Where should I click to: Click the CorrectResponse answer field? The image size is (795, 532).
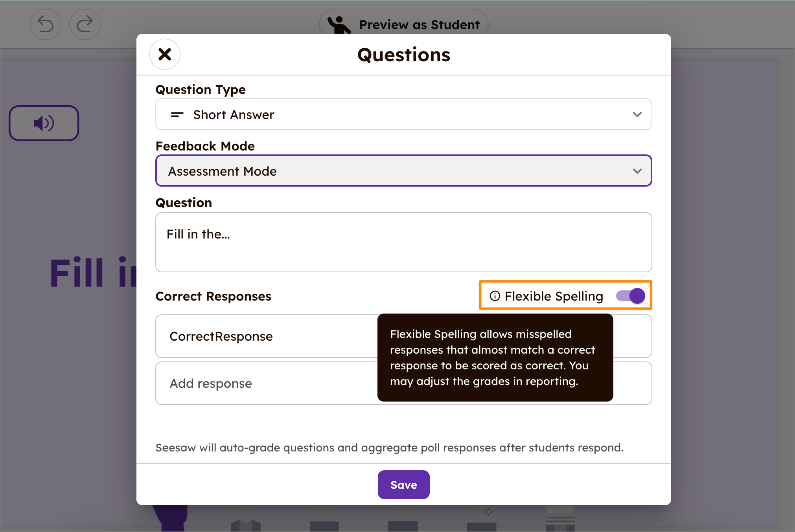(x=267, y=336)
